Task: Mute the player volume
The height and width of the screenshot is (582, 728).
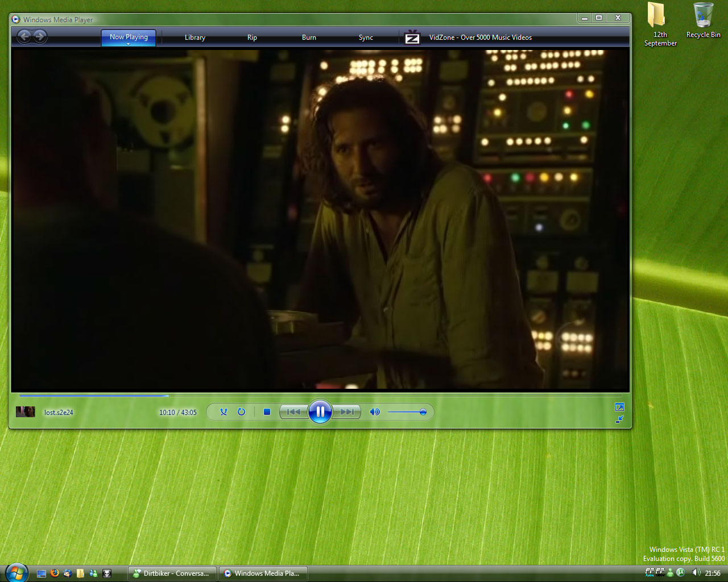Action: click(374, 412)
